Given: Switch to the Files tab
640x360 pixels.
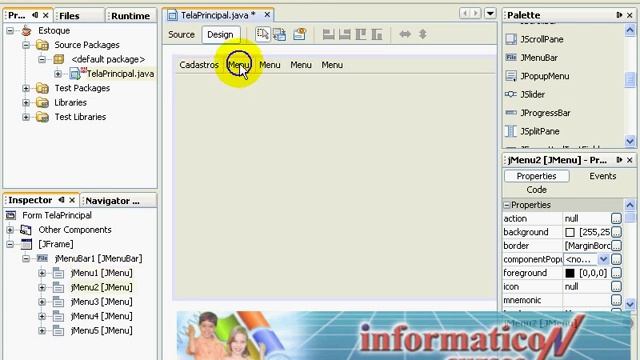Looking at the screenshot, I should (69, 16).
